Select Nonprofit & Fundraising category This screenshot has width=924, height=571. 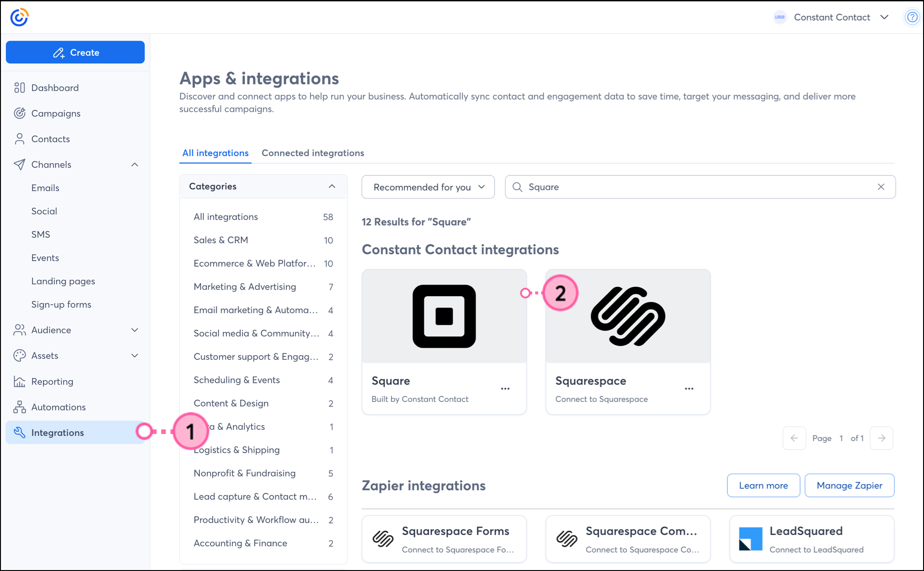[263, 473]
